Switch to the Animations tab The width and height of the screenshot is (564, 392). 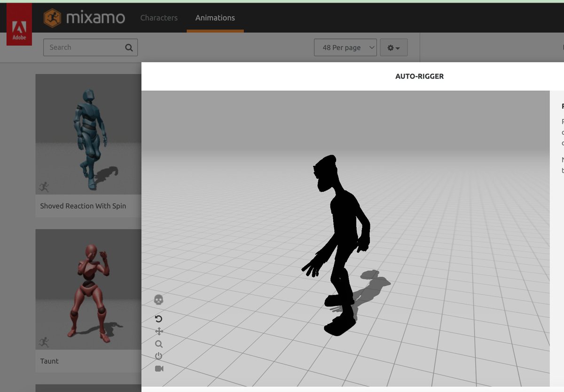pos(215,18)
